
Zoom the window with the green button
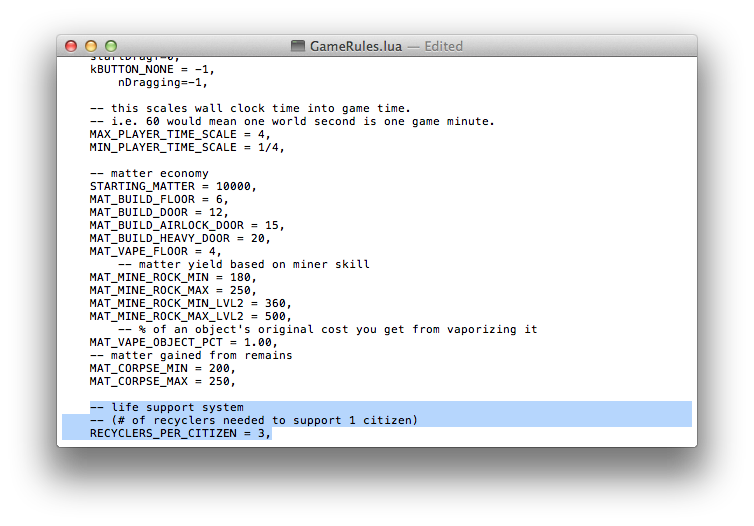tap(111, 46)
